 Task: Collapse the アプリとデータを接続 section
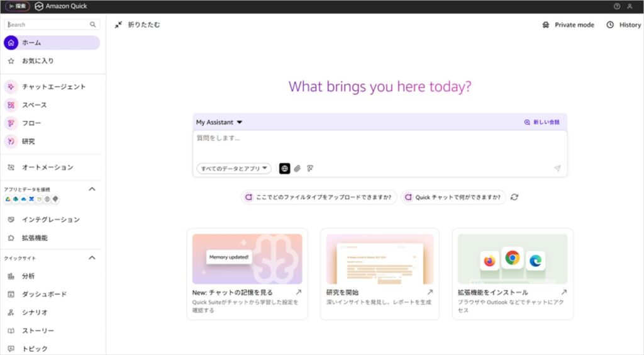click(x=92, y=189)
